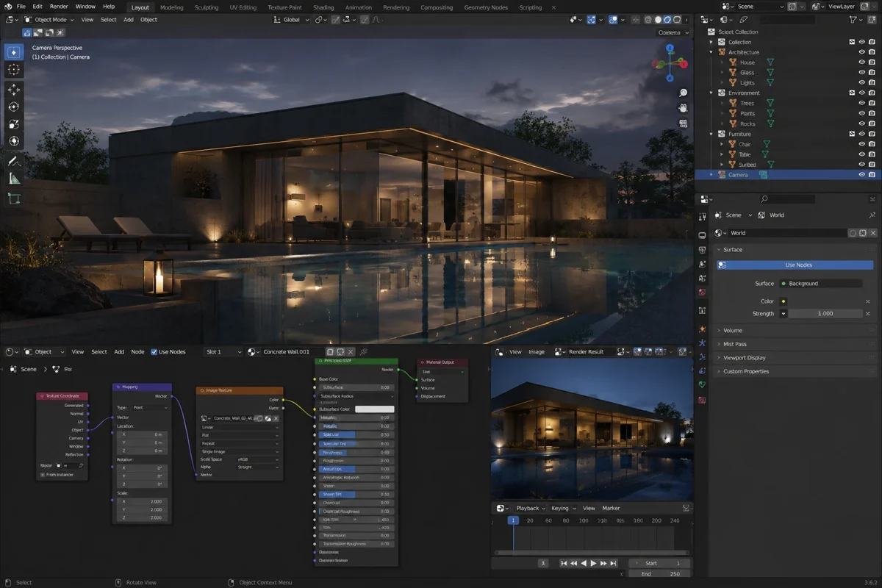This screenshot has width=882, height=588.
Task: Jump to the timeline end frame
Action: [x=614, y=563]
